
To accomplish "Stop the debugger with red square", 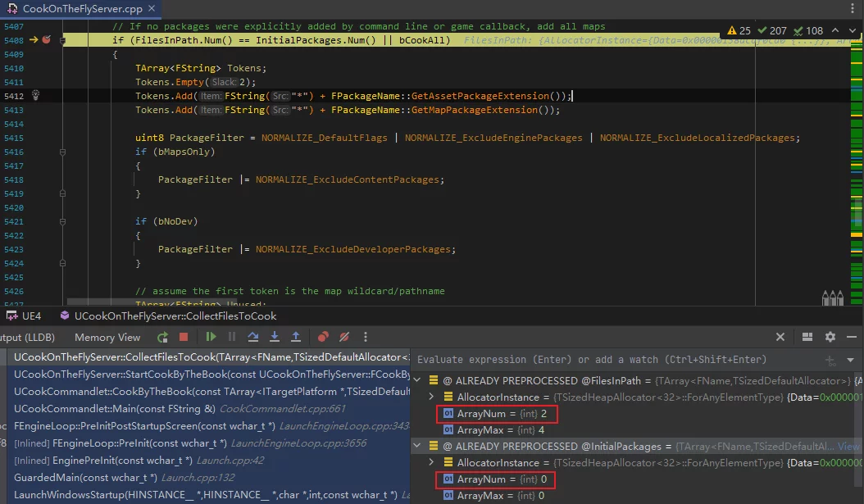I will (184, 337).
